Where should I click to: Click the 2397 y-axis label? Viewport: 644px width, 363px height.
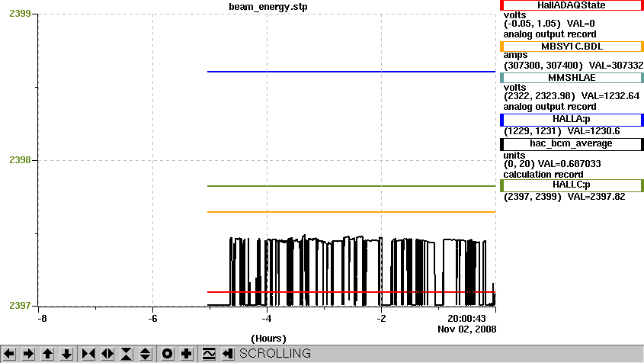pyautogui.click(x=20, y=306)
